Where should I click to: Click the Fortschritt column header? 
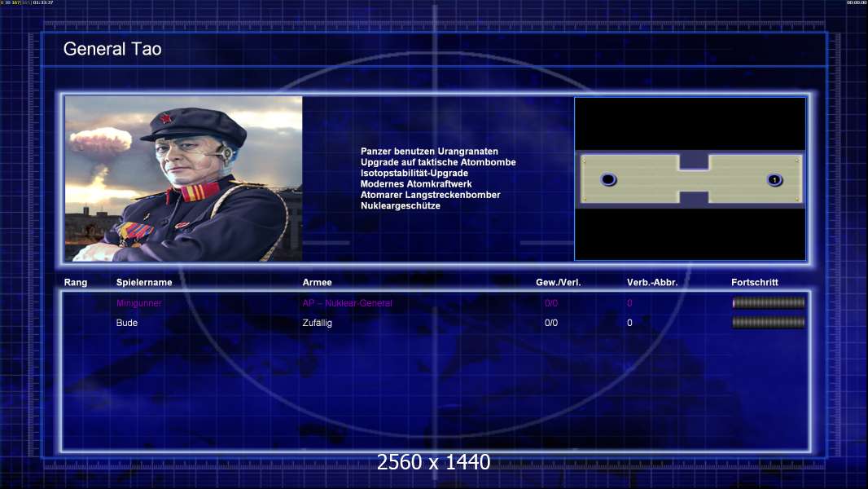click(755, 283)
